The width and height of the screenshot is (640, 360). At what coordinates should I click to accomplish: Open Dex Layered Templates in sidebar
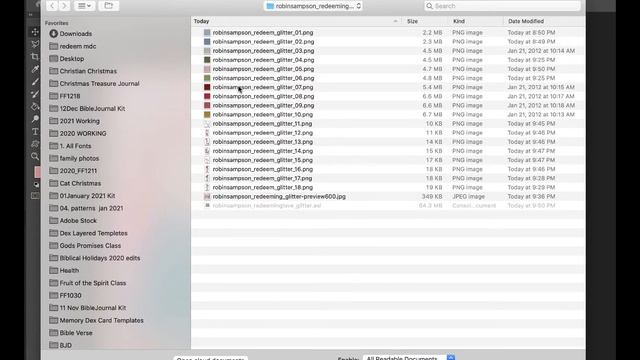pos(93,233)
